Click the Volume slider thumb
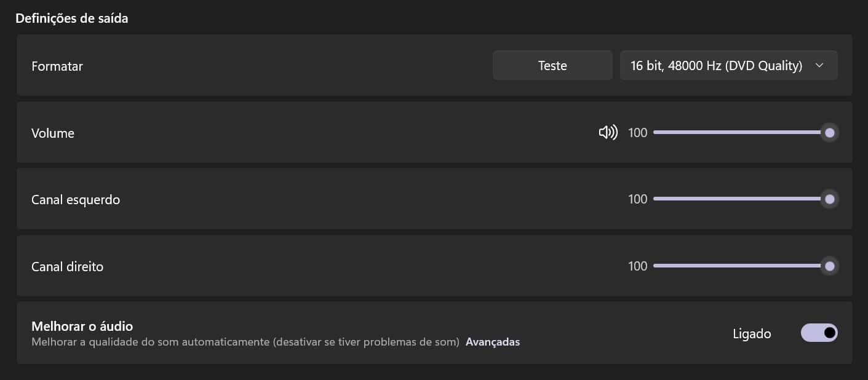 point(829,132)
